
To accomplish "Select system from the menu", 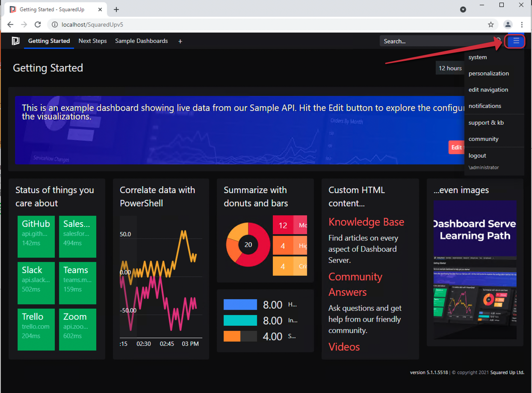I will coord(494,57).
